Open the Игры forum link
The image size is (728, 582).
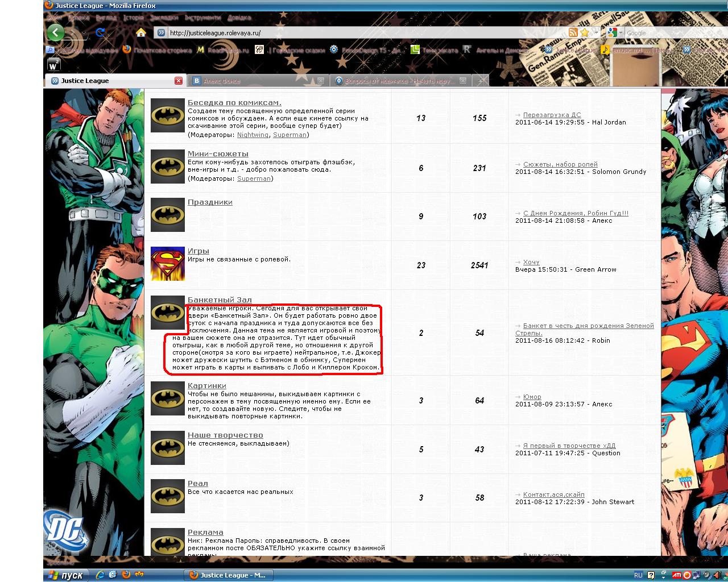click(x=198, y=251)
